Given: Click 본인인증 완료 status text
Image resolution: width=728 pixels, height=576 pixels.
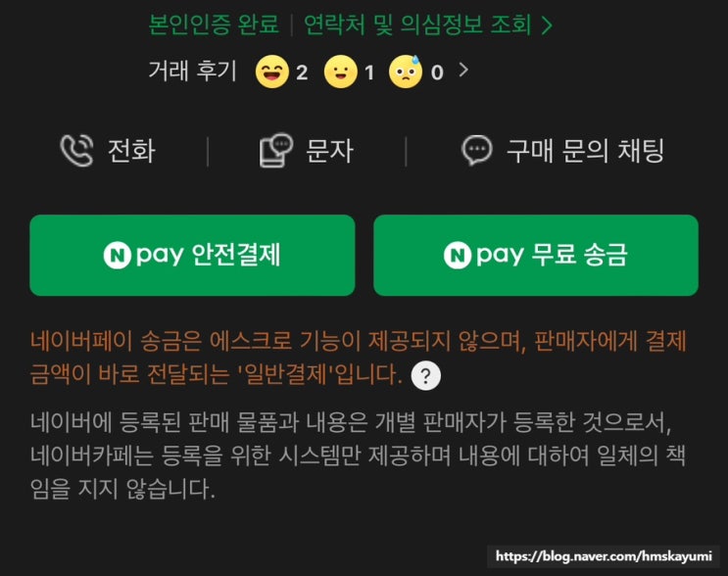Looking at the screenshot, I should click(214, 24).
